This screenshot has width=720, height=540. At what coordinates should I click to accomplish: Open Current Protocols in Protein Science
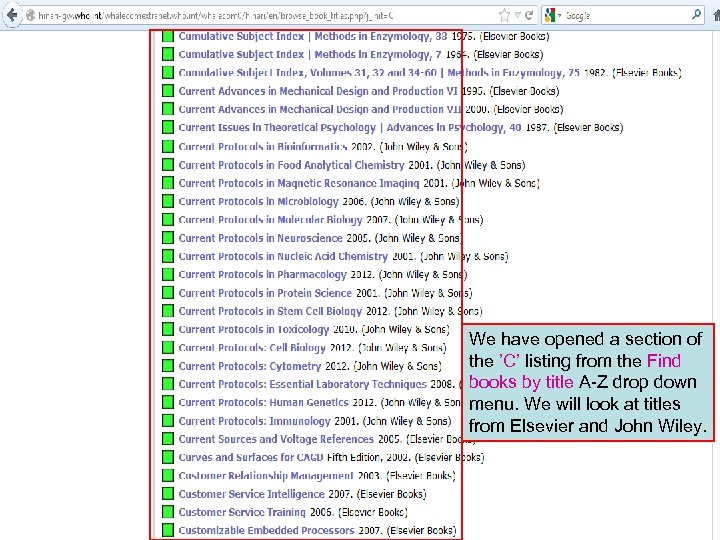(265, 293)
